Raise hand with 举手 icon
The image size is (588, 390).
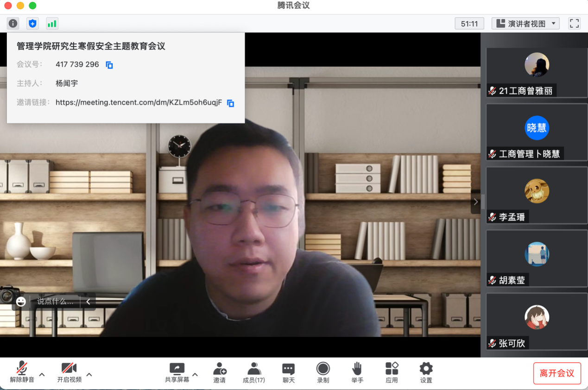click(357, 372)
